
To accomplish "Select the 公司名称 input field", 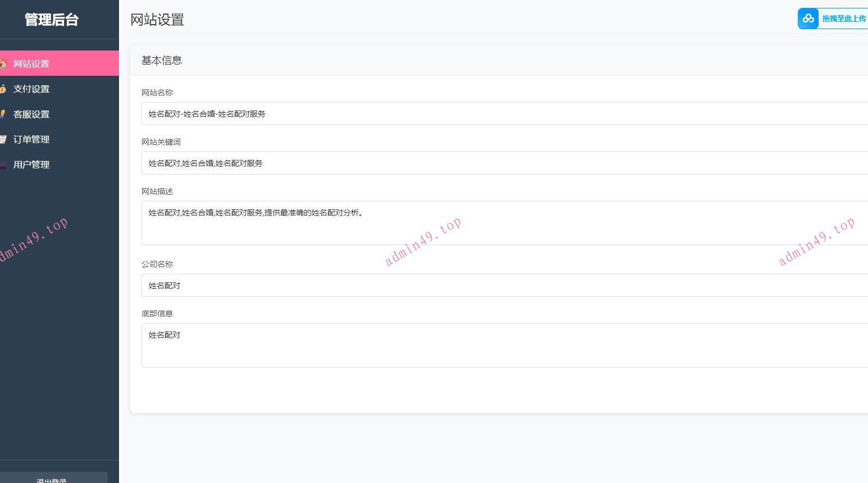I will point(504,286).
